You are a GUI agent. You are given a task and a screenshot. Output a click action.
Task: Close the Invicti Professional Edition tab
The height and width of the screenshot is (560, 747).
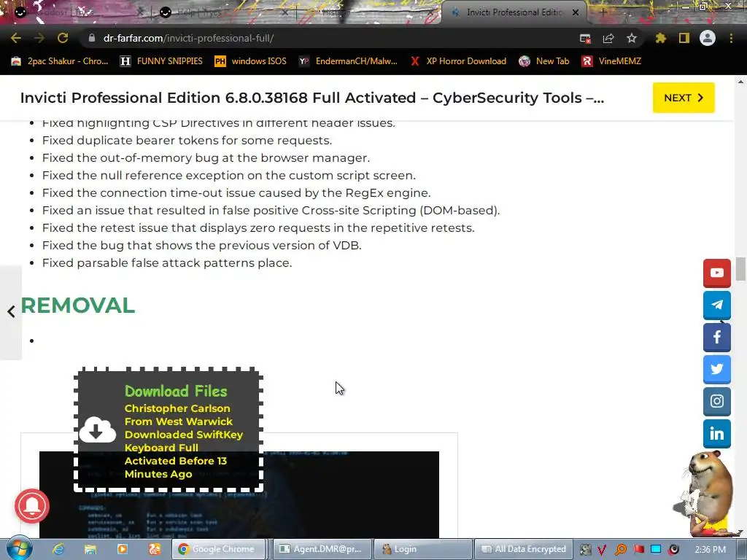point(576,12)
